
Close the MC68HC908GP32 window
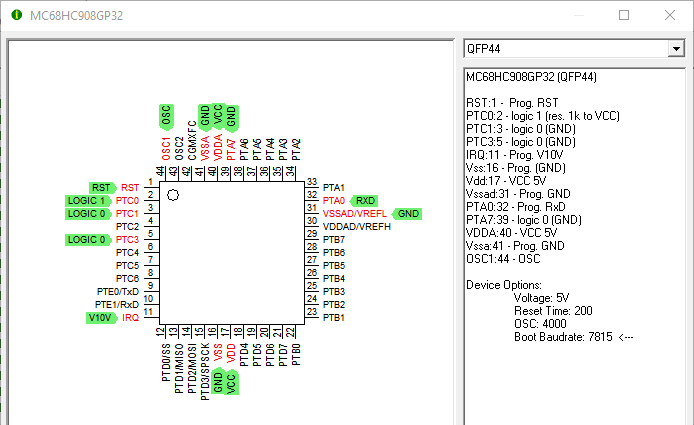point(670,15)
